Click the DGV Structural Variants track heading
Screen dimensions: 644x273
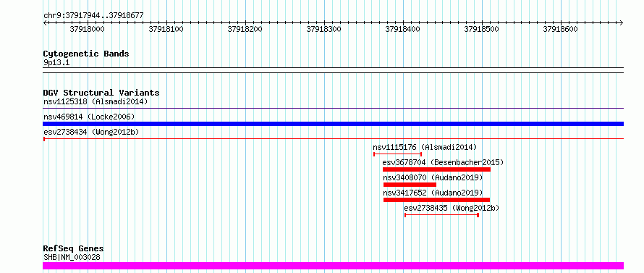(101, 93)
